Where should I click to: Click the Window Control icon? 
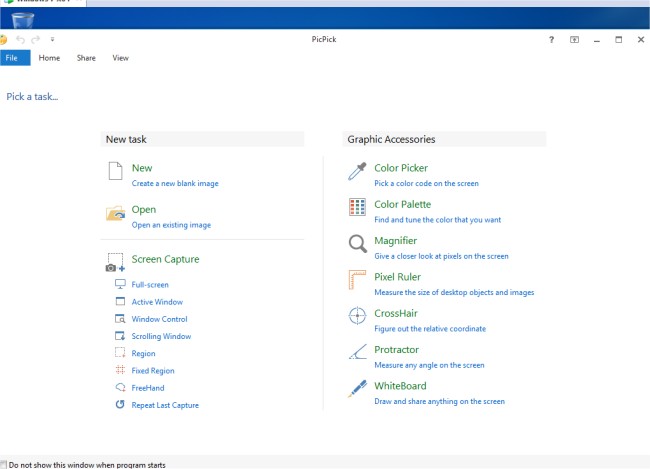pyautogui.click(x=120, y=318)
